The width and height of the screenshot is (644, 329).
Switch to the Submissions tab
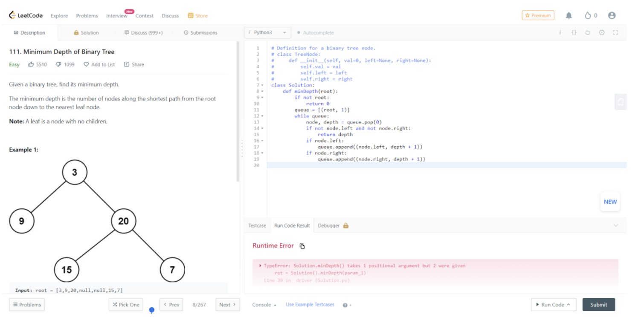coord(200,33)
